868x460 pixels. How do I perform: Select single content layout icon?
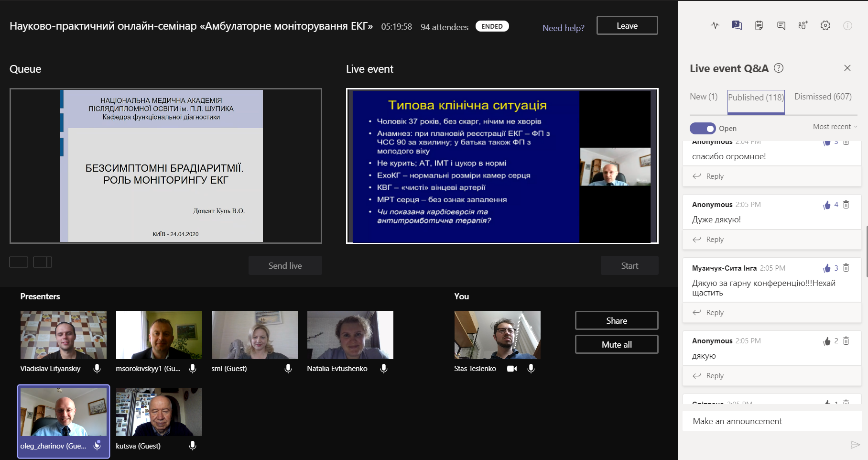19,262
